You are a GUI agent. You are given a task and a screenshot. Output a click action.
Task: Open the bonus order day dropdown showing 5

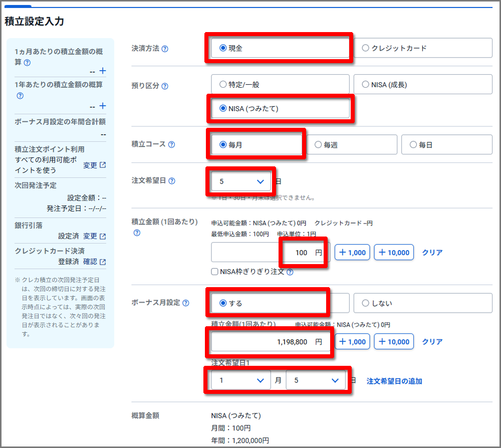316,381
